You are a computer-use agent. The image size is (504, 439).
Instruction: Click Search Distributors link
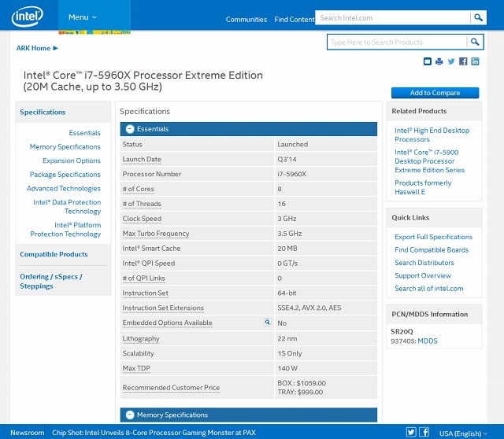point(424,263)
